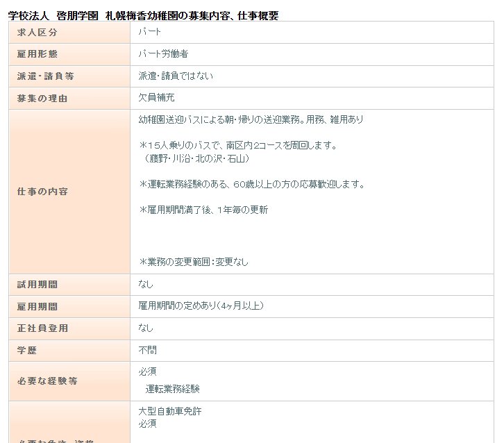Screen dimensions: 504x443
Task: Select the 募集の理由 header cell
Action: point(42,99)
